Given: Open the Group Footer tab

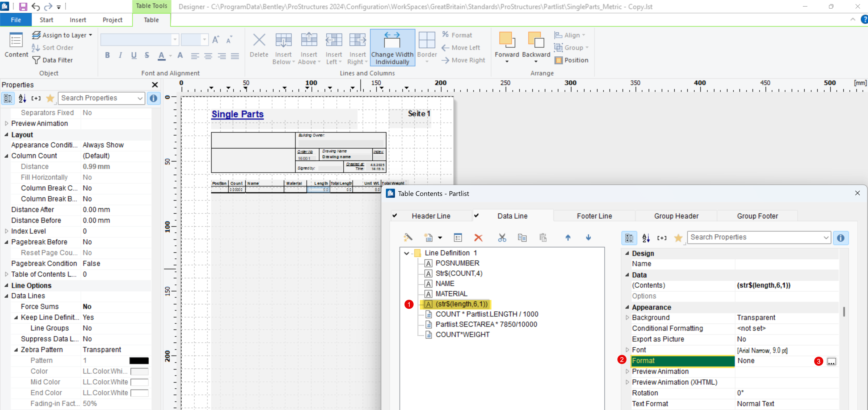Looking at the screenshot, I should pos(757,216).
